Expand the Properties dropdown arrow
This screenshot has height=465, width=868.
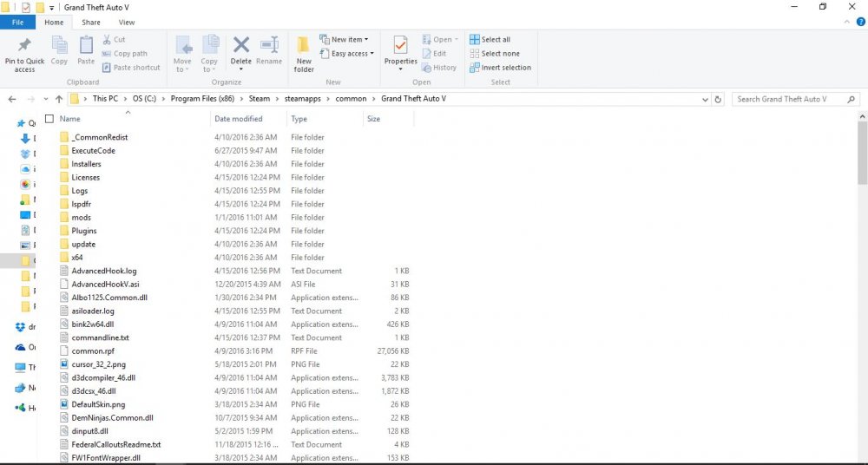point(400,69)
